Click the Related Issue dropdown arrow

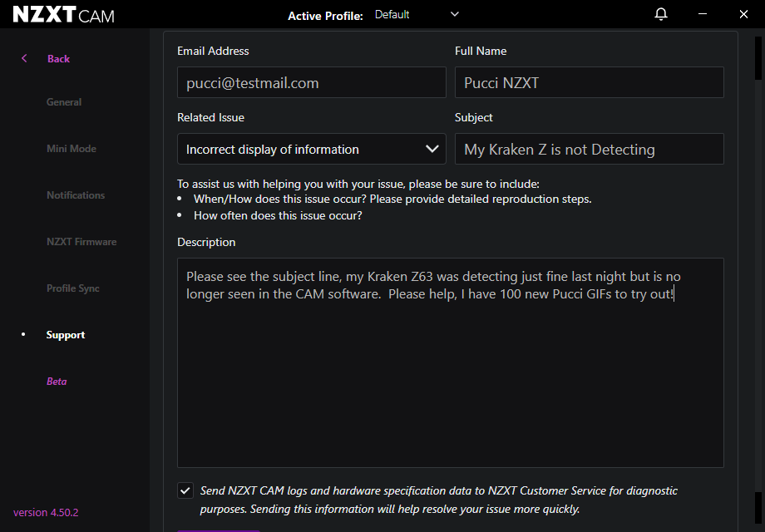pos(432,149)
